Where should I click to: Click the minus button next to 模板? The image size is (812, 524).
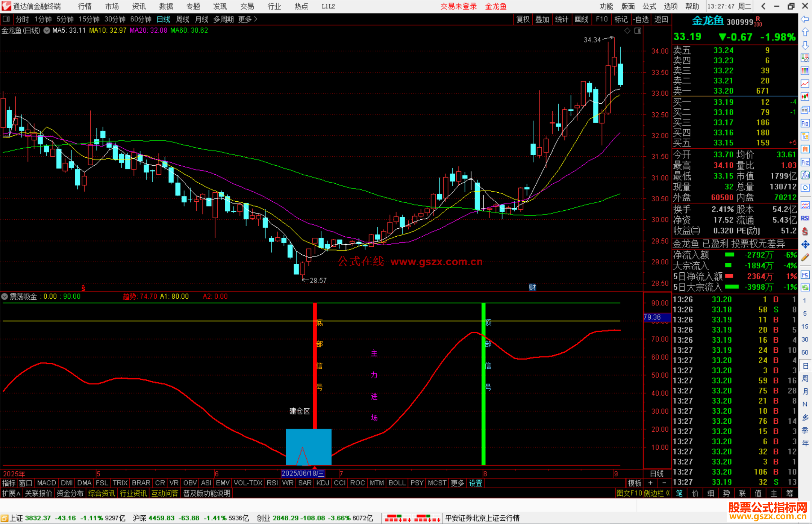(x=664, y=483)
